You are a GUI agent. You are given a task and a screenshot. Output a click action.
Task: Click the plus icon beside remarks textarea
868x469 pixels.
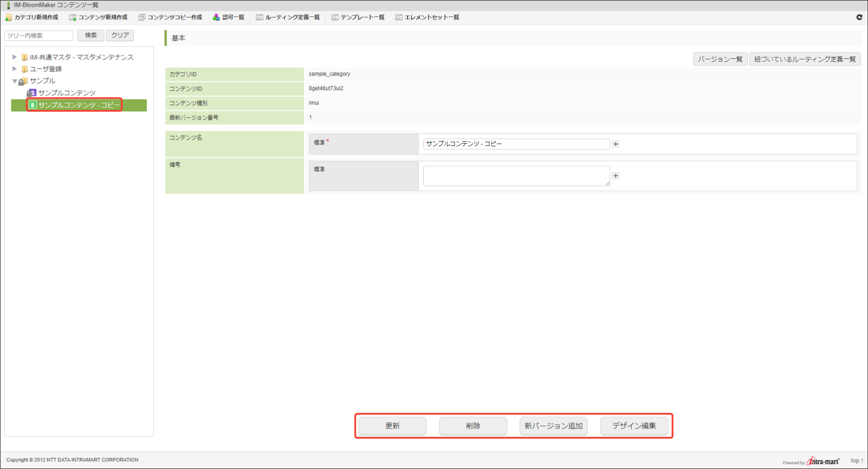[616, 176]
